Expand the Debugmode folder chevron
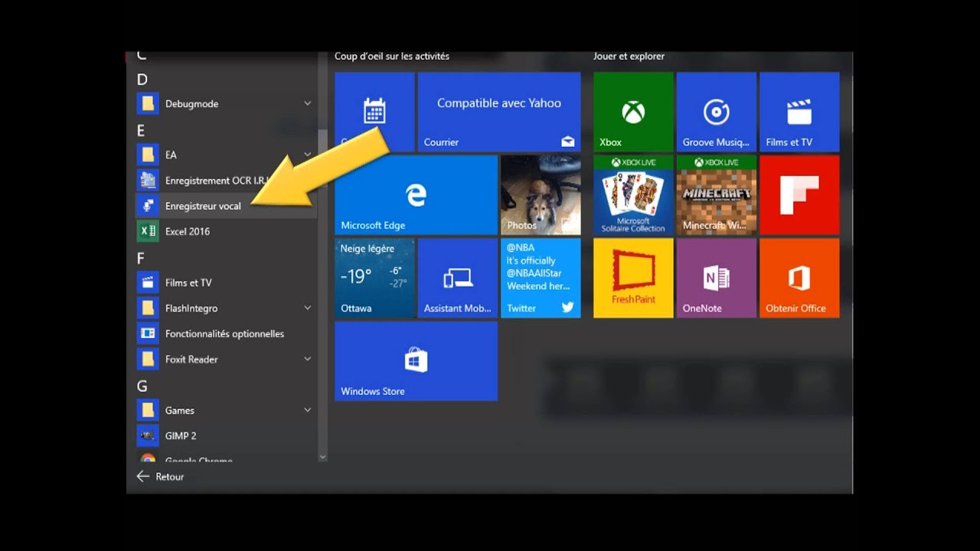Screen dimensions: 980x551 (x=307, y=103)
